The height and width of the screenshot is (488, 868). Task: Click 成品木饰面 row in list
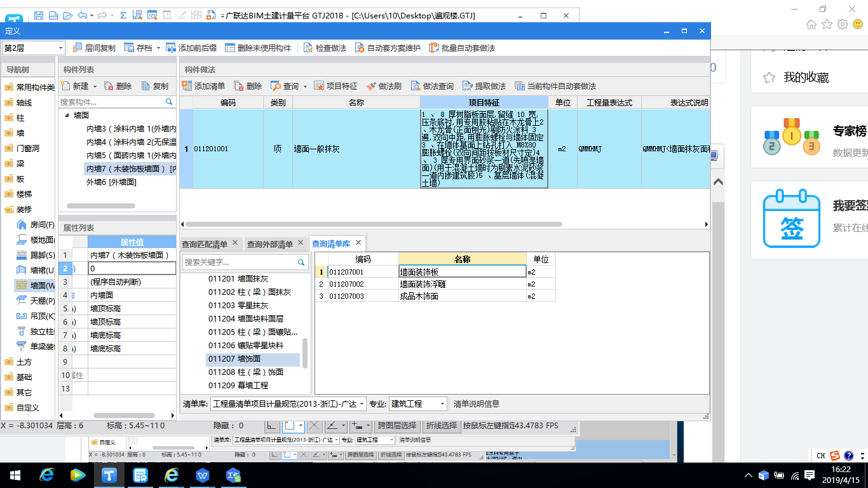click(x=435, y=296)
